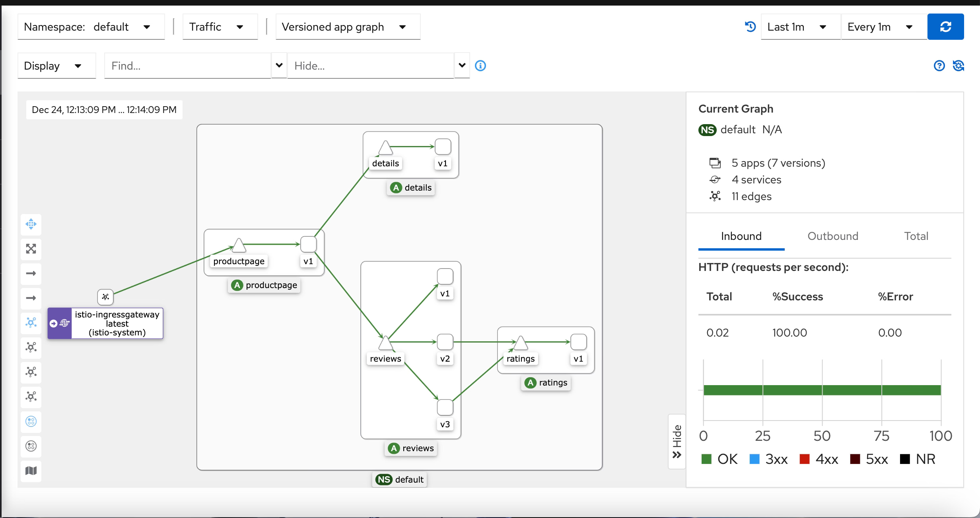This screenshot has width=980, height=518.
Task: Select the graph pan tool
Action: click(31, 224)
